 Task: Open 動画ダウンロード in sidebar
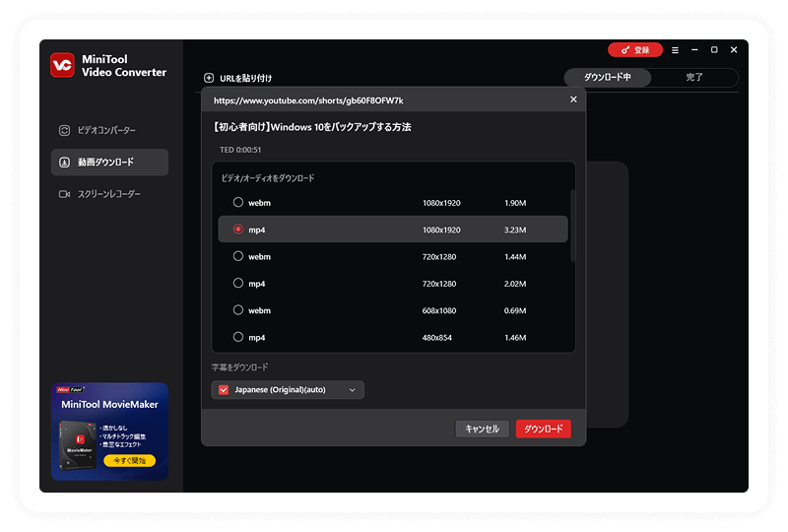click(109, 162)
